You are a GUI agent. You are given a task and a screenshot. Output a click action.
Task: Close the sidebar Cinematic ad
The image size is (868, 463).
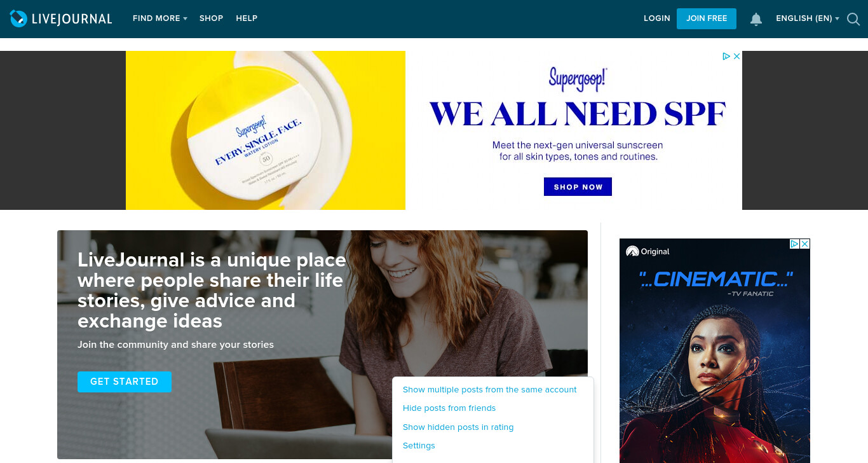pos(805,244)
